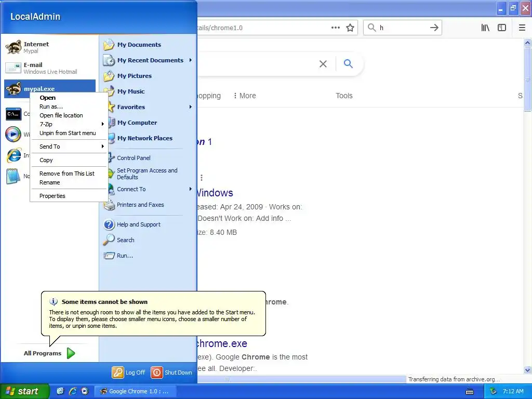Choose Copy in the context menu
Viewport: 532px width, 399px height.
click(x=69, y=160)
